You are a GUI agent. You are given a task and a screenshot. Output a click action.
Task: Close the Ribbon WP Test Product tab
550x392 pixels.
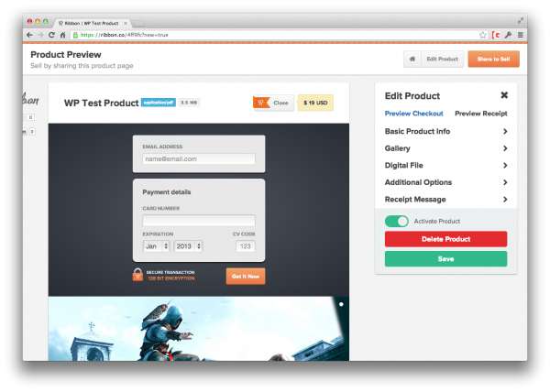coord(126,23)
